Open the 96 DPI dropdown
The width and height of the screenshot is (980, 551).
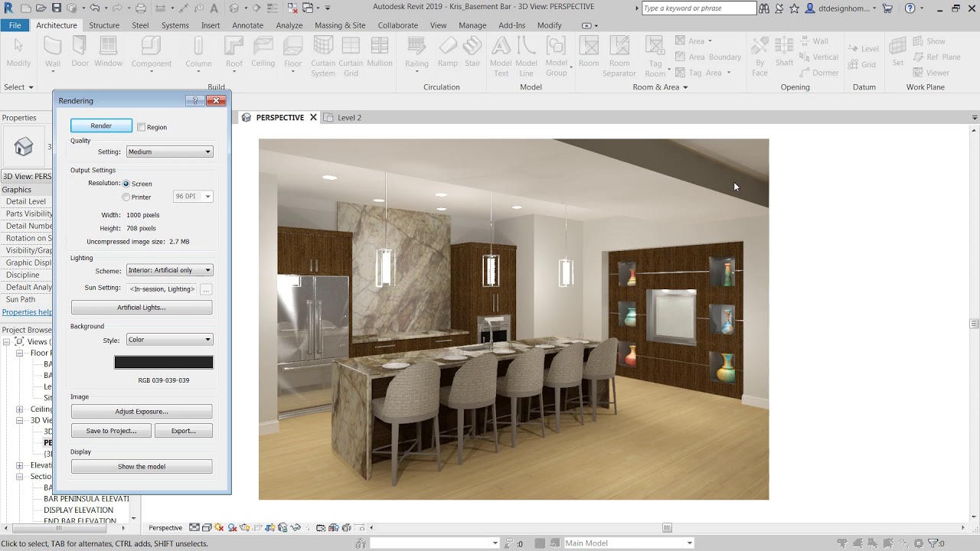pos(192,197)
